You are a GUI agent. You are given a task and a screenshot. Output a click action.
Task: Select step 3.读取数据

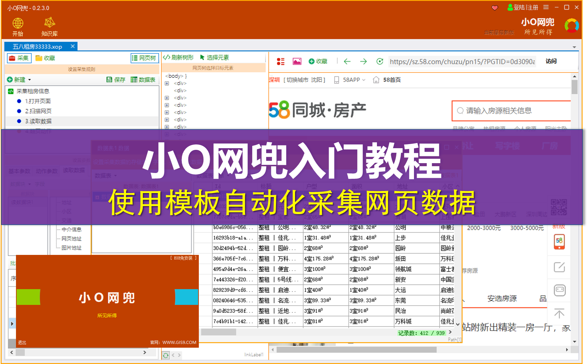click(38, 121)
